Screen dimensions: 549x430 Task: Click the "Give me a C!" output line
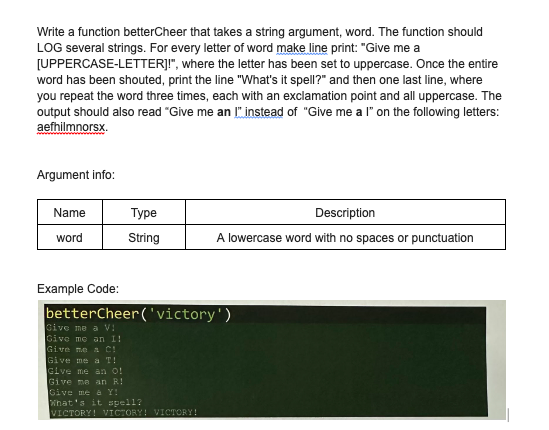click(81, 349)
